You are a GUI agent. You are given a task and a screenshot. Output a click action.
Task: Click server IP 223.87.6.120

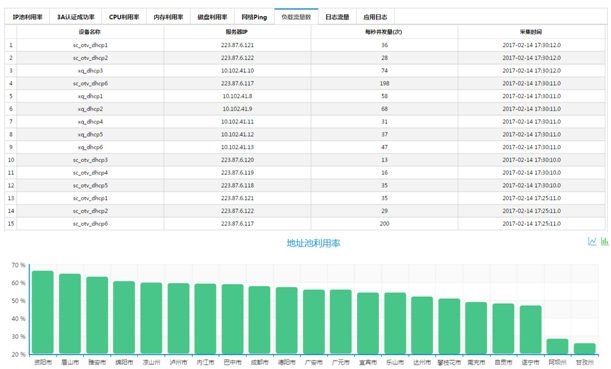pos(237,160)
